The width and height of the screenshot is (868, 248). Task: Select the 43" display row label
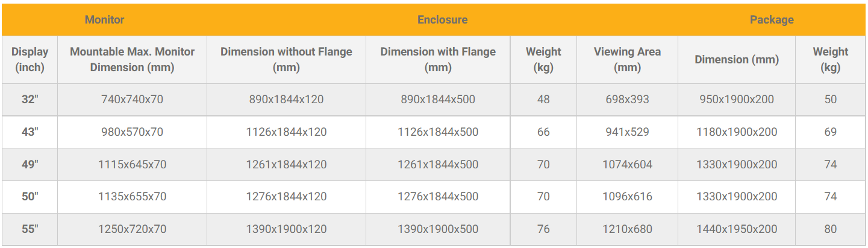pos(30,132)
